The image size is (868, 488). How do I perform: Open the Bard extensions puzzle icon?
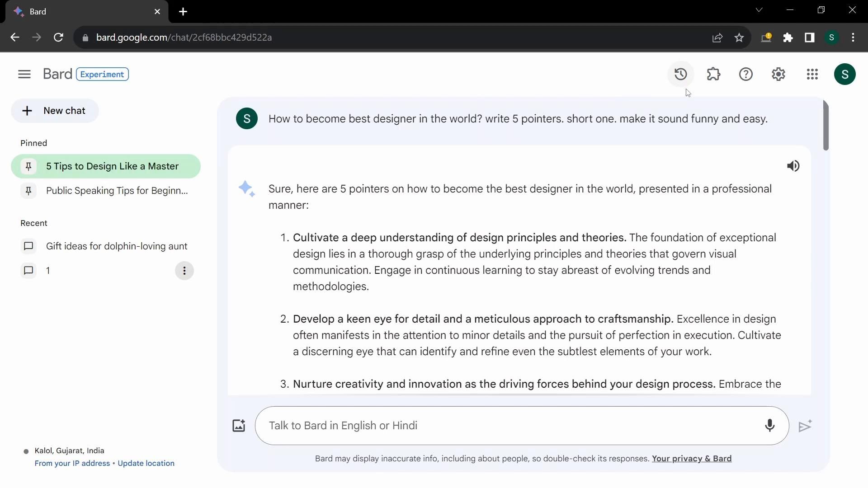coord(713,74)
